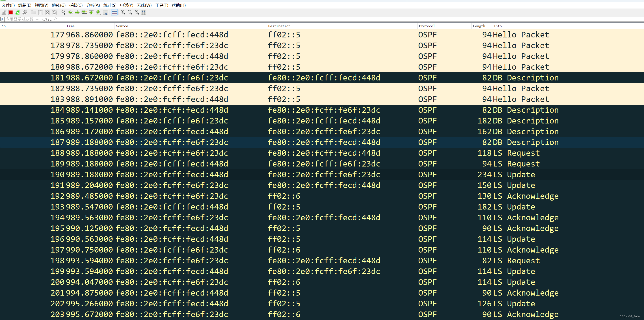Open the 统计(S) statistics menu
This screenshot has height=320, width=644.
[110, 5]
